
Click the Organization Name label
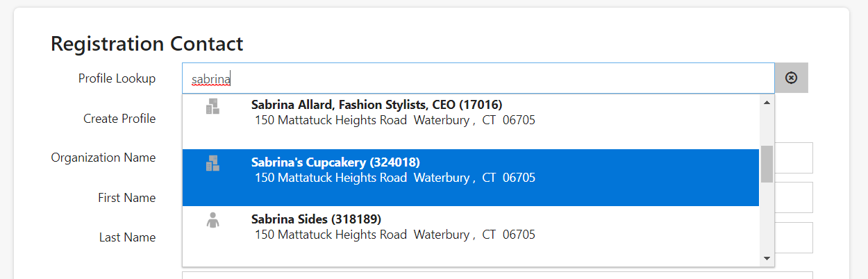(103, 158)
